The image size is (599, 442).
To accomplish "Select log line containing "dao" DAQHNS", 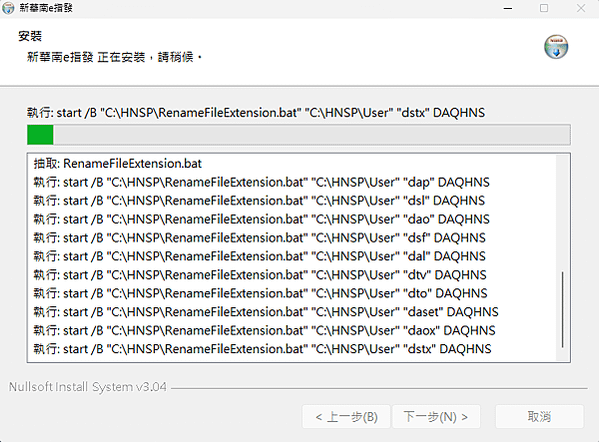I will click(261, 220).
